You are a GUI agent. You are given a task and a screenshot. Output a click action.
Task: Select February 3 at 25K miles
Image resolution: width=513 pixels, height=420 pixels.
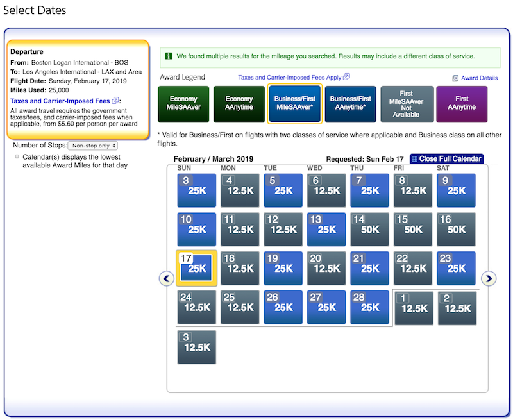pyautogui.click(x=197, y=190)
